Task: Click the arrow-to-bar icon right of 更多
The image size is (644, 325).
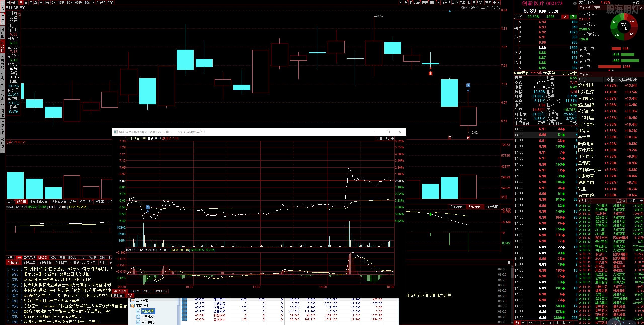Action: click(494, 3)
